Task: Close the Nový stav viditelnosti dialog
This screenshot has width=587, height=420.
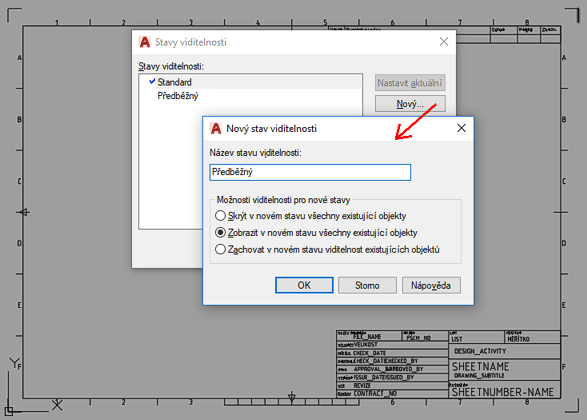Action: [x=461, y=128]
